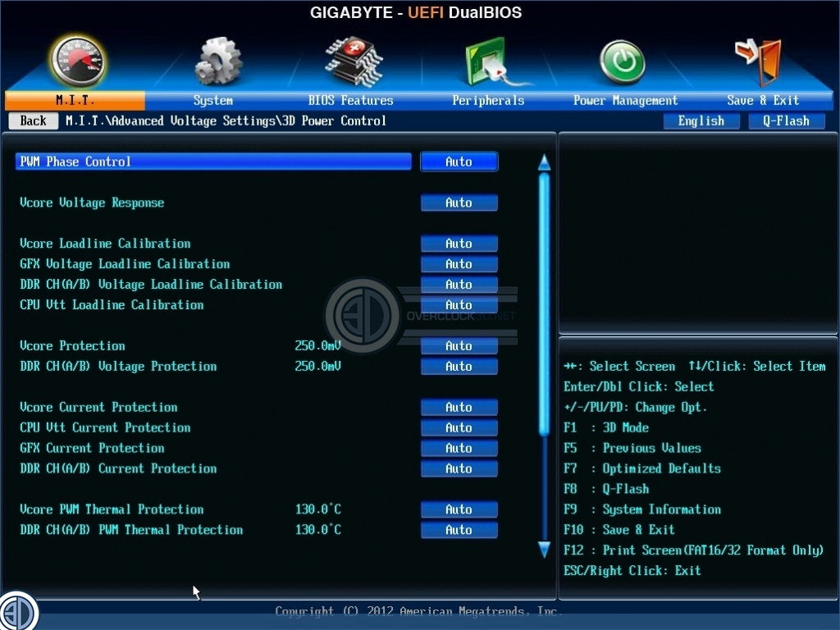This screenshot has width=840, height=630.
Task: Click DDR CH(A/B) Voltage Protection 250.0mV value
Action: [x=317, y=366]
